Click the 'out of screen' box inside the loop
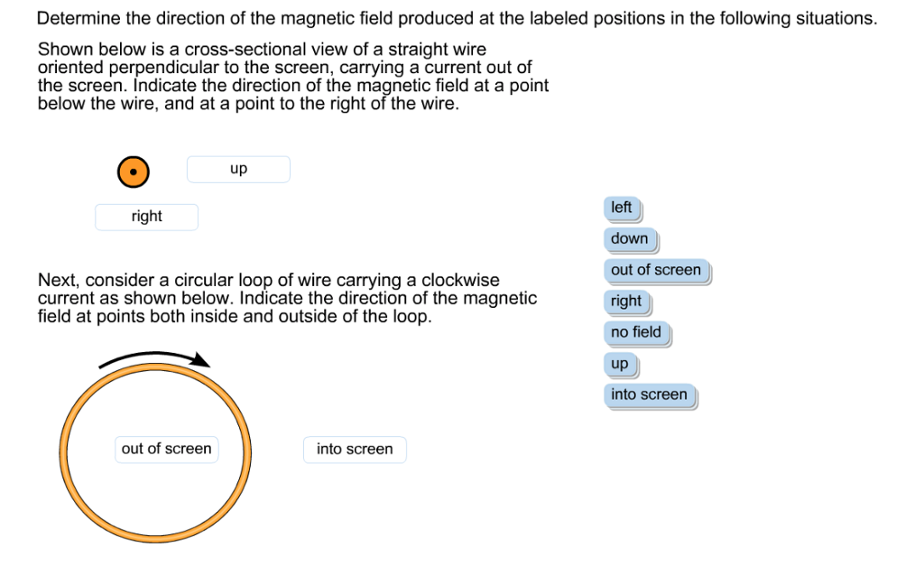 coord(166,449)
